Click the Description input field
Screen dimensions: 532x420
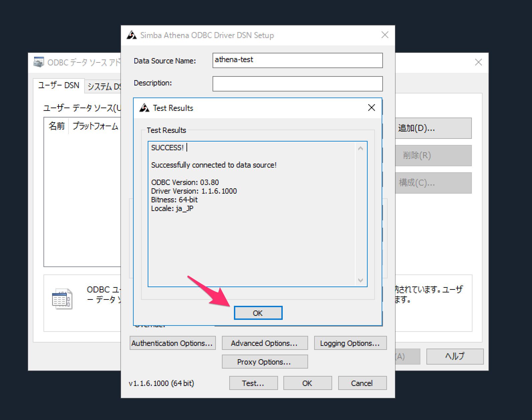coord(297,83)
